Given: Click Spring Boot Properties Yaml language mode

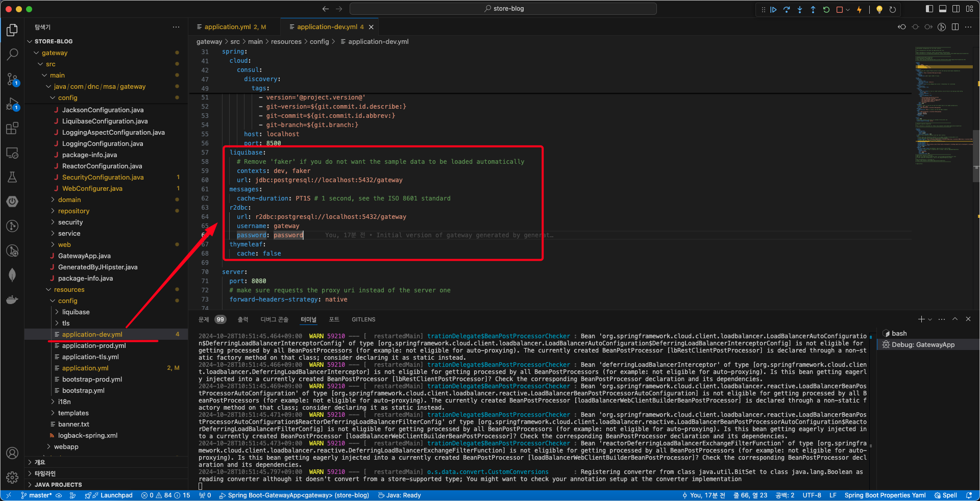Looking at the screenshot, I should [x=885, y=495].
